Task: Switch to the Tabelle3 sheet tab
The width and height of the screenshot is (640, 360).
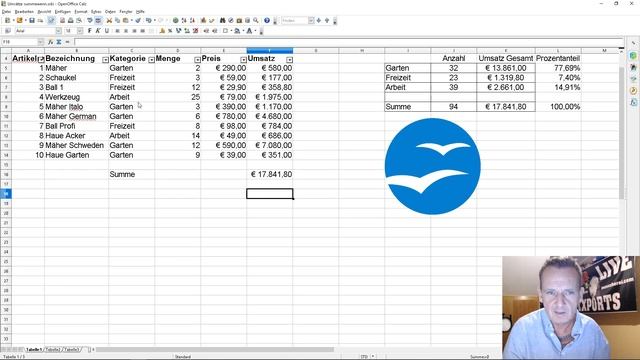Action: pos(72,350)
